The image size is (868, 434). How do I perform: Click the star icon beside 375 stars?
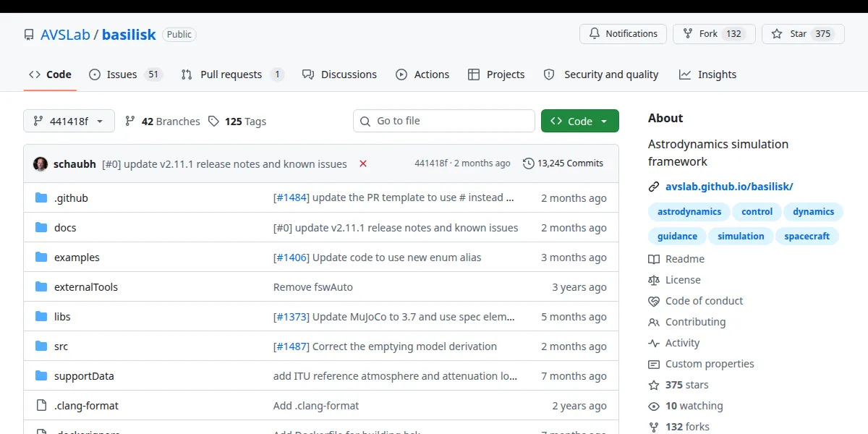654,385
